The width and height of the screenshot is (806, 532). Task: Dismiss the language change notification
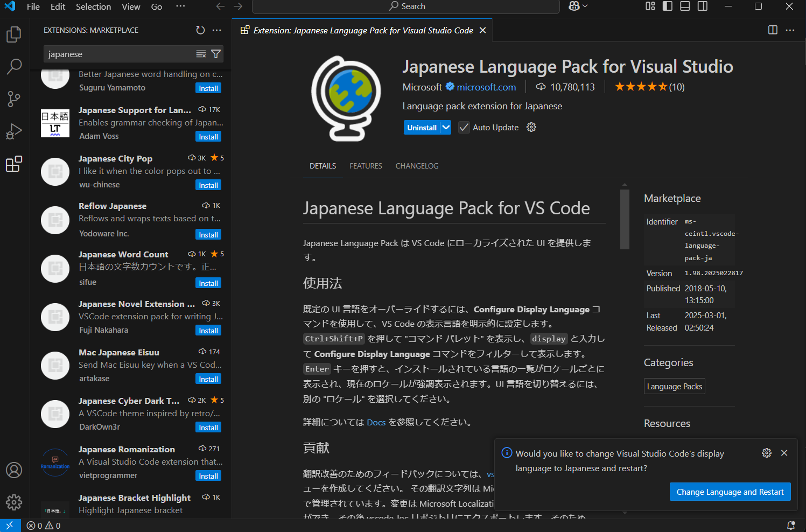tap(784, 453)
